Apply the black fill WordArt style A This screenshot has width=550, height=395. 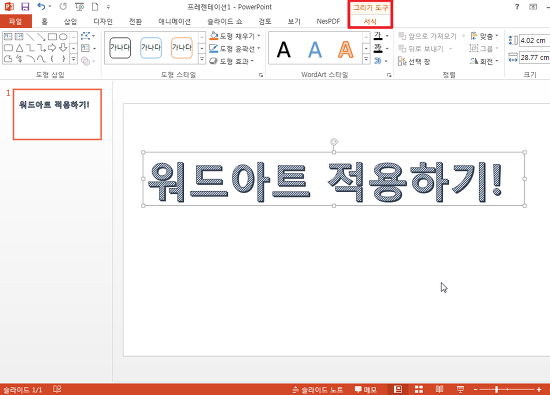pyautogui.click(x=283, y=49)
